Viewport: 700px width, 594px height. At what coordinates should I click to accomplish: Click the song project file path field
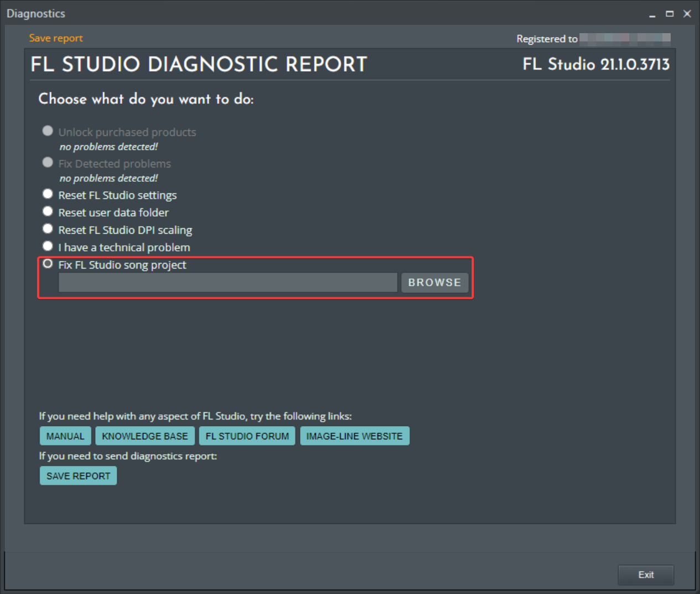[227, 282]
